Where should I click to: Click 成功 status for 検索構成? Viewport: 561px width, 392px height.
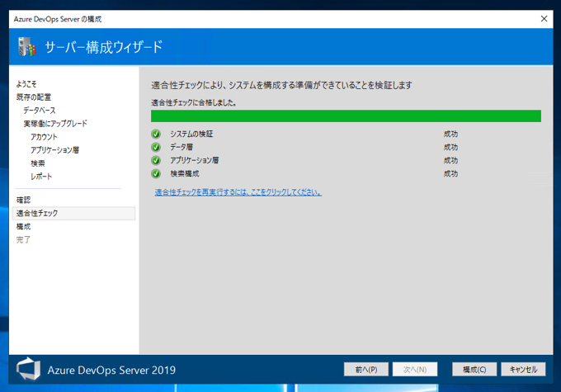[x=450, y=173]
